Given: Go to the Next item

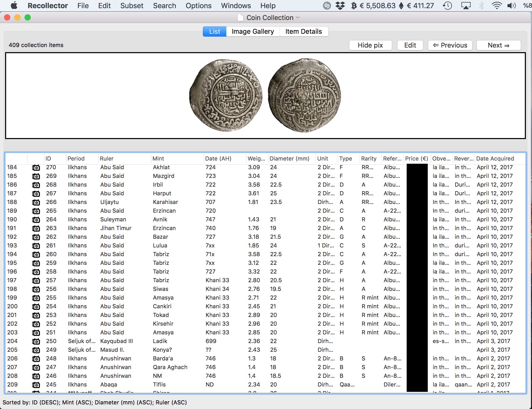Looking at the screenshot, I should (x=498, y=45).
